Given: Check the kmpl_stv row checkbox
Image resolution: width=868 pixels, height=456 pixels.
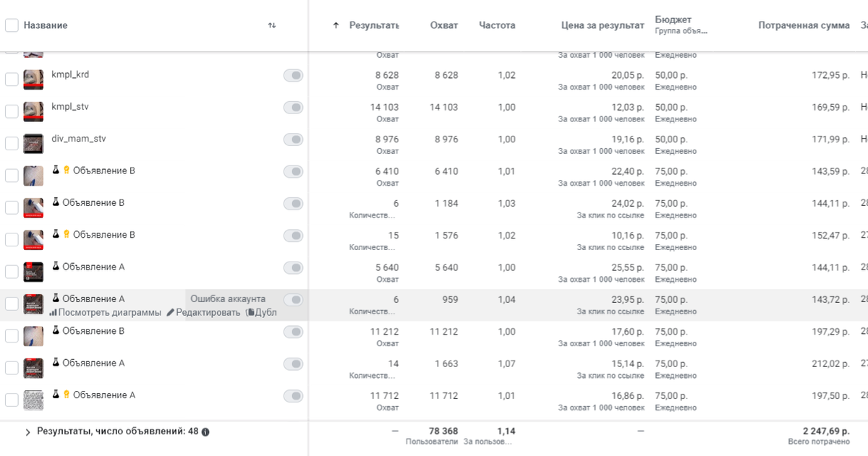Looking at the screenshot, I should tap(12, 111).
